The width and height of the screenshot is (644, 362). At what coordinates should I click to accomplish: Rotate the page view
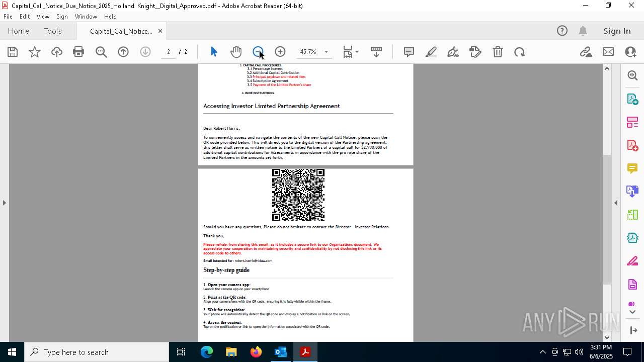click(520, 52)
